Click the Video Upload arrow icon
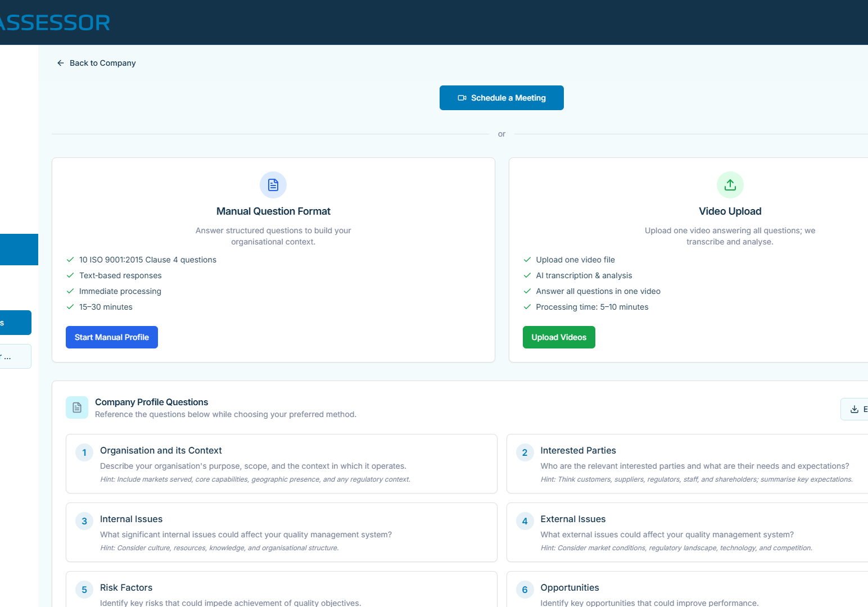 (730, 185)
